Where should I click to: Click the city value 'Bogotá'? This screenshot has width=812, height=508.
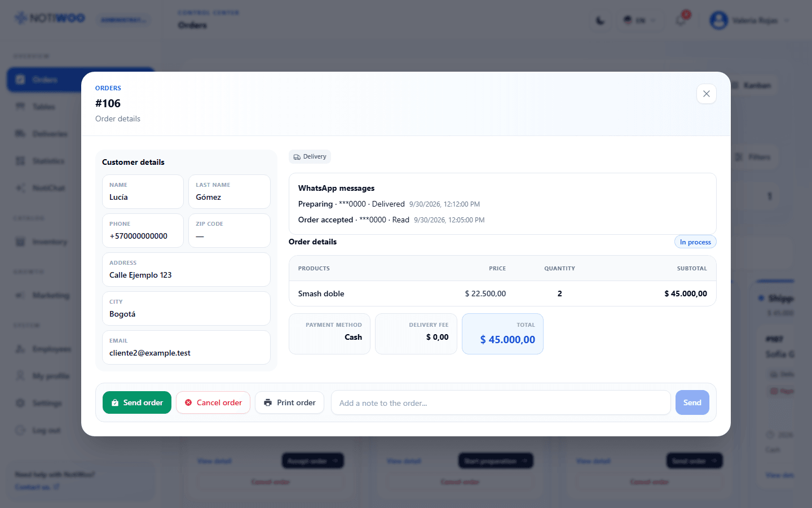[122, 314]
